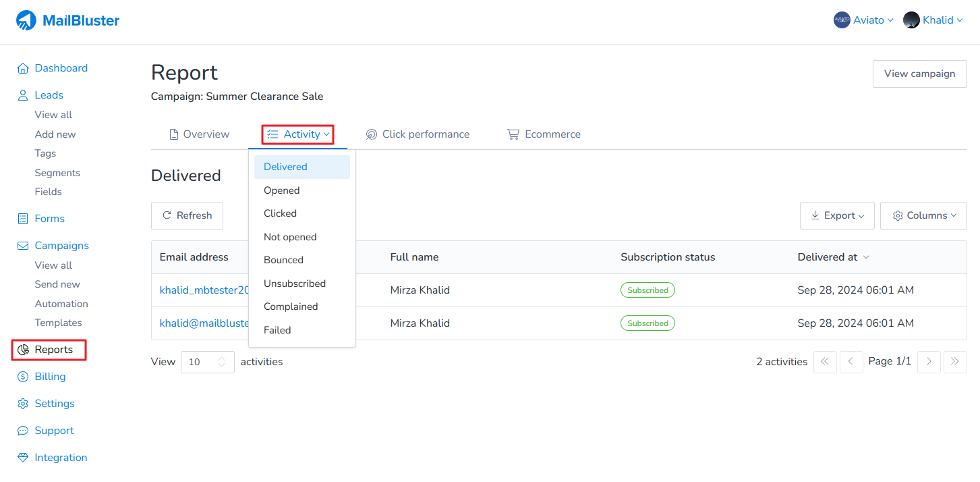Click the Campaigns envelope icon
Image resolution: width=980 pixels, height=482 pixels.
point(23,246)
